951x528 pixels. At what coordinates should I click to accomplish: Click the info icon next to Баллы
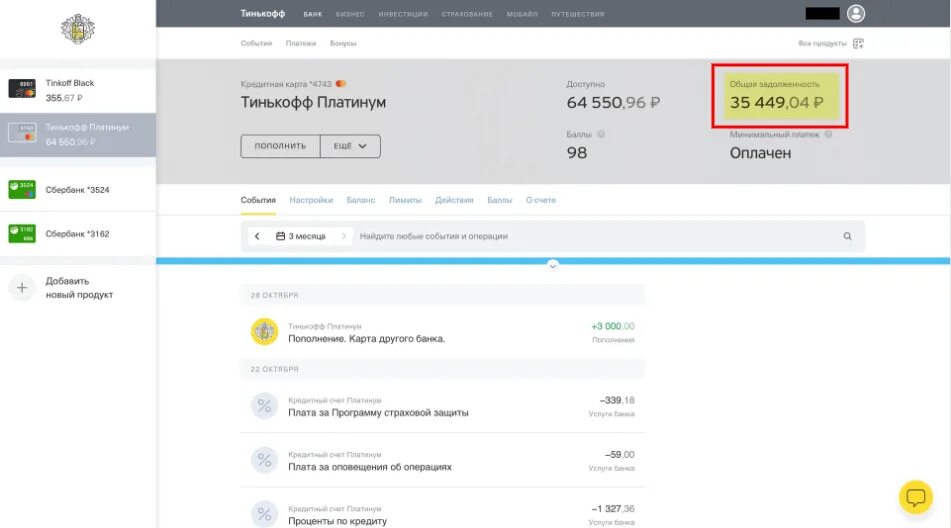(601, 134)
